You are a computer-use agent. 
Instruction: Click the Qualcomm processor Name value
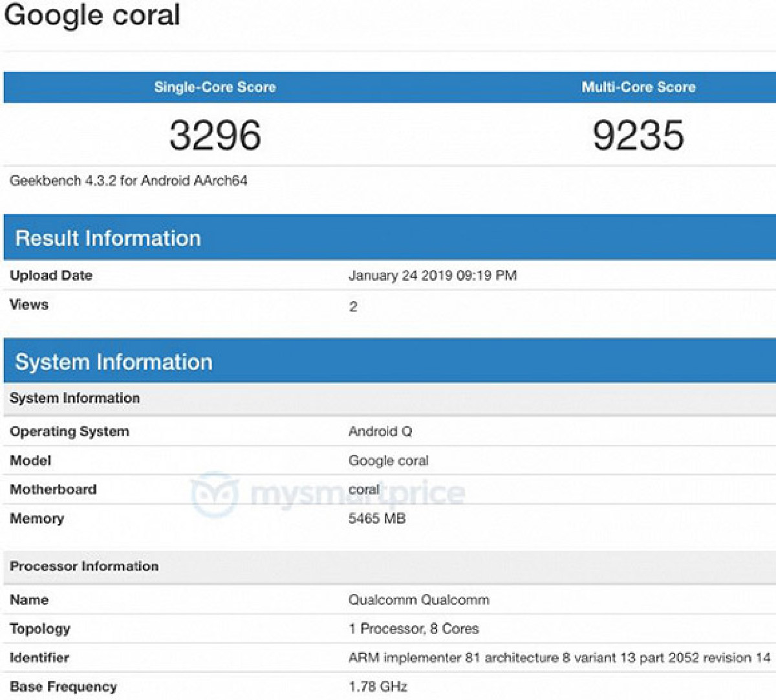[420, 599]
